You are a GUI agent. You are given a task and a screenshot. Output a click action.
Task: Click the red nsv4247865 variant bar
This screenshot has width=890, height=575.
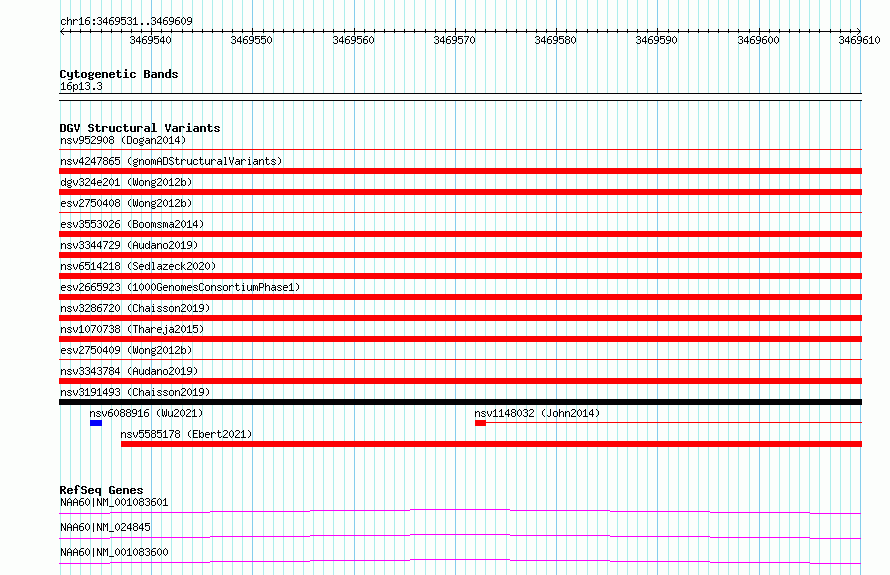pyautogui.click(x=460, y=171)
